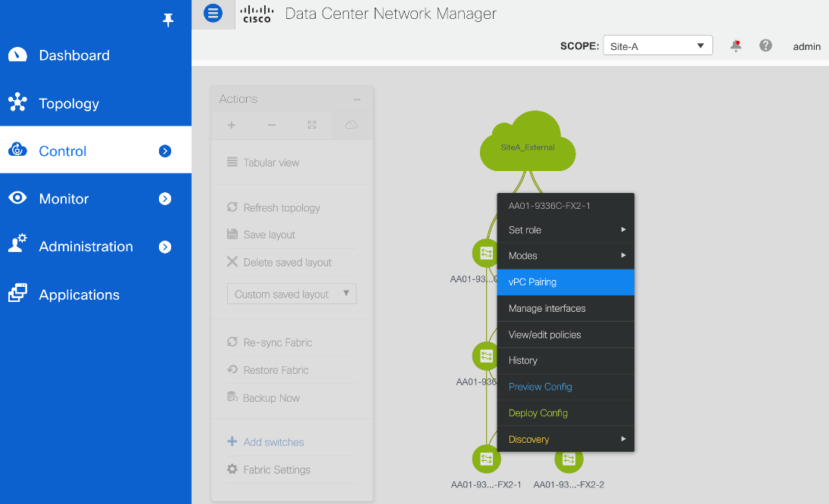The image size is (829, 504).
Task: Open the admin user menu
Action: [x=806, y=46]
